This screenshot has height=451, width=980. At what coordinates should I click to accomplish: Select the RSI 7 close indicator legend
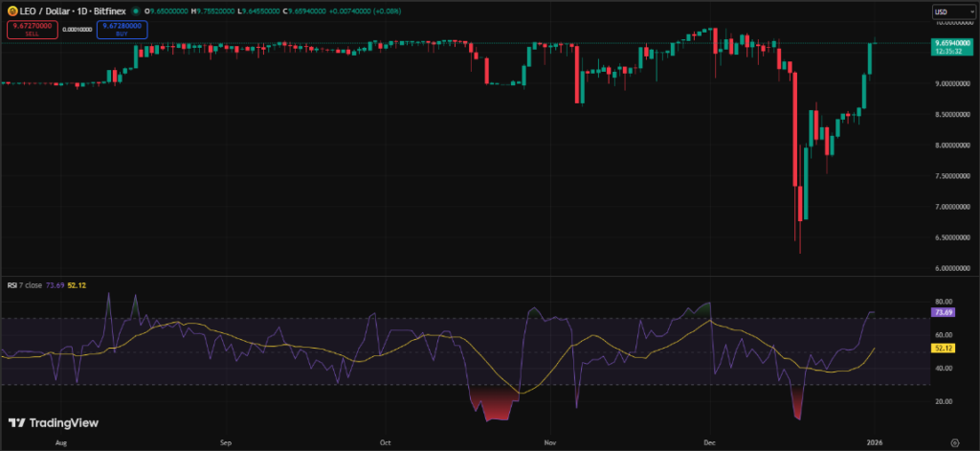(26, 284)
